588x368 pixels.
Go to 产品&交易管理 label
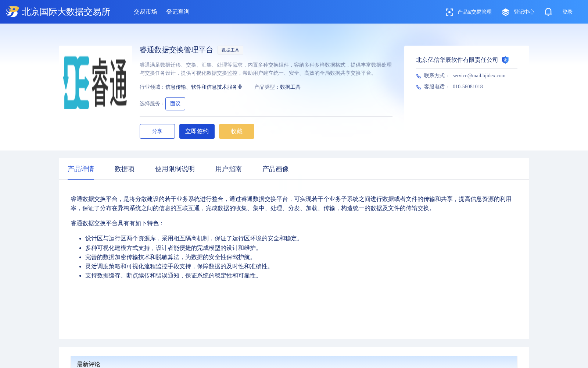(474, 12)
